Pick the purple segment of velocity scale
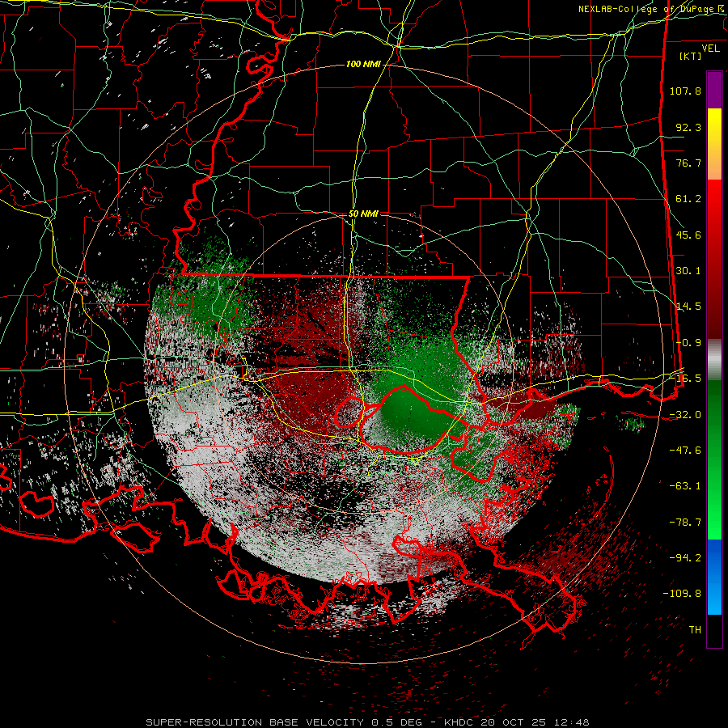 pos(714,90)
